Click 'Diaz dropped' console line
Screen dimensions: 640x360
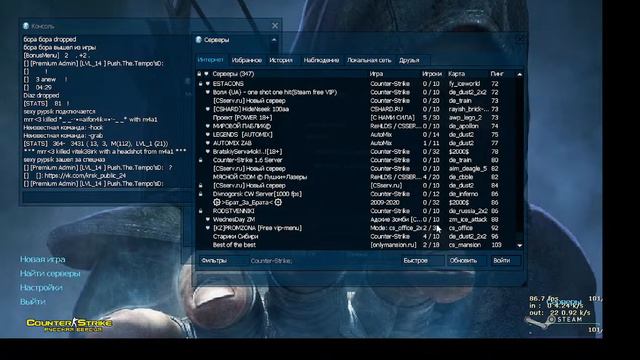coord(41,96)
